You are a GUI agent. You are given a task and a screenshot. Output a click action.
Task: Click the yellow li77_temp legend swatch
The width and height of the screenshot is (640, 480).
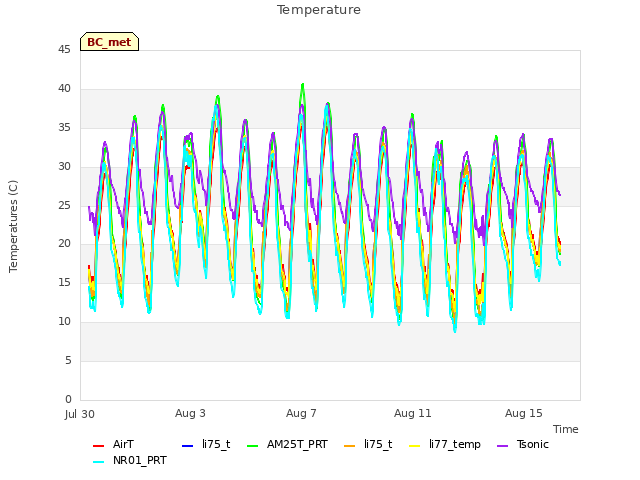pos(415,446)
